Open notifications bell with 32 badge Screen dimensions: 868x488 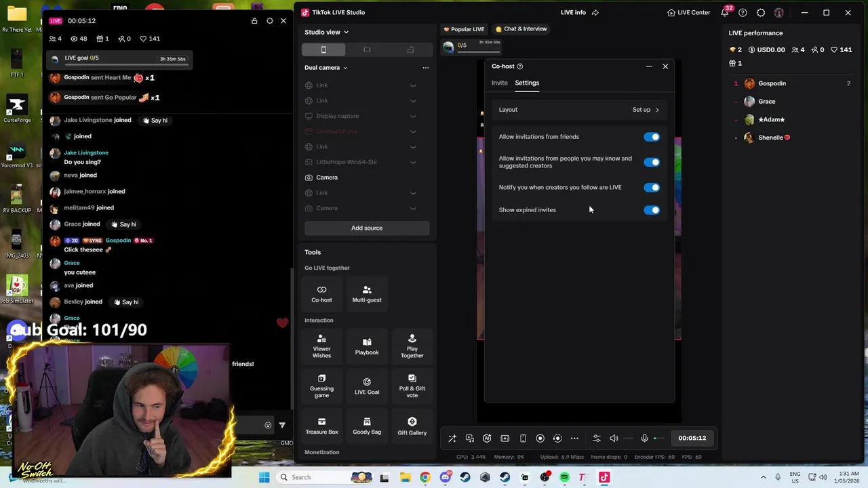coord(726,12)
